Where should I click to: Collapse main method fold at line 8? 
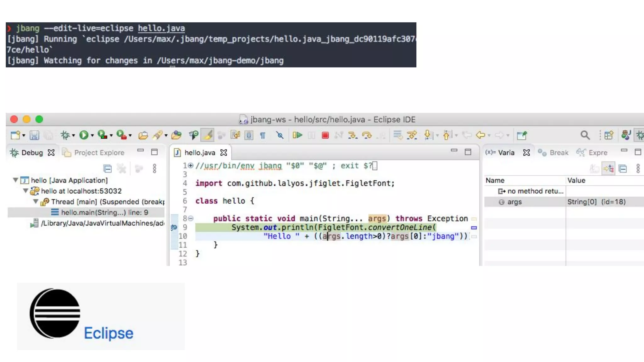tap(191, 218)
